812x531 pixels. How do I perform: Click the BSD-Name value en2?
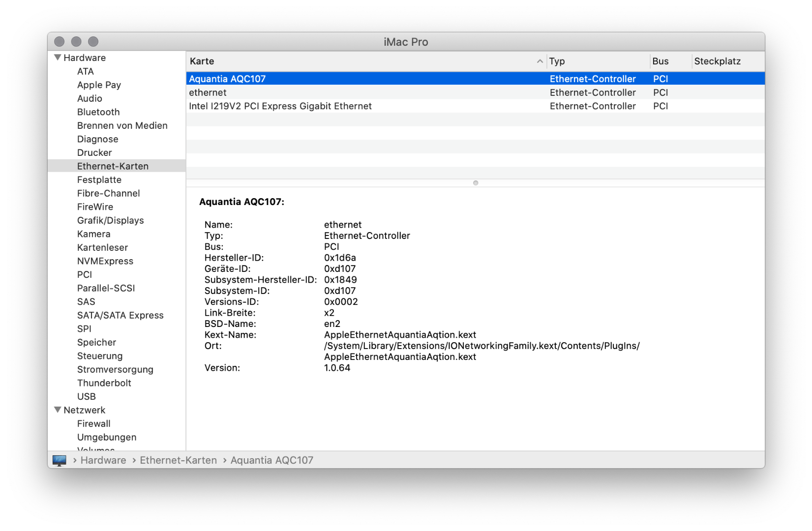pos(332,324)
